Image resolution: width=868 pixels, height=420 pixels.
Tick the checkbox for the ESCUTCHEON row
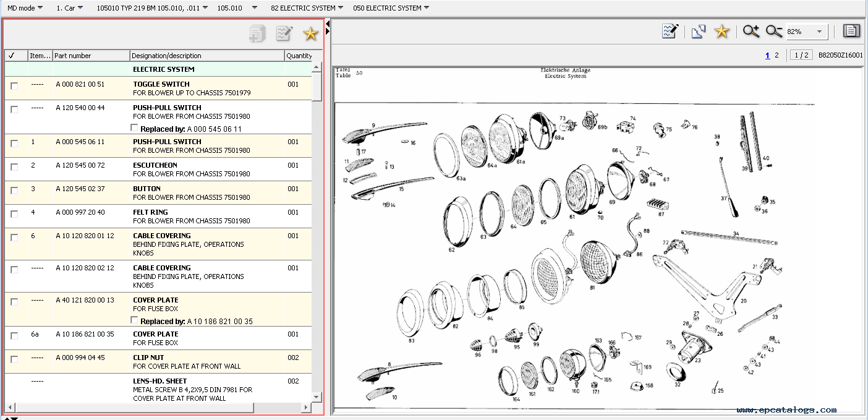[x=14, y=167]
